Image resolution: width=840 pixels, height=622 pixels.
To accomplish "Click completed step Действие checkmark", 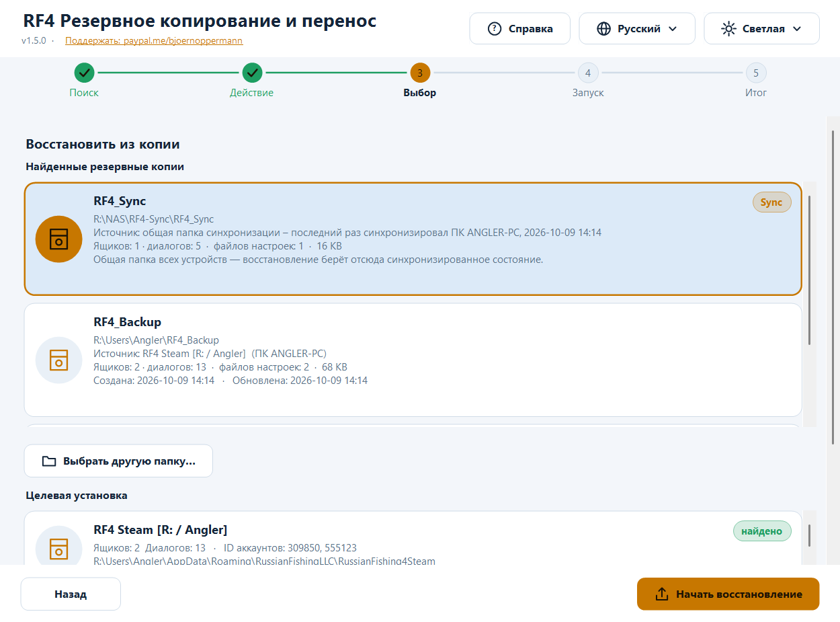I will point(252,72).
